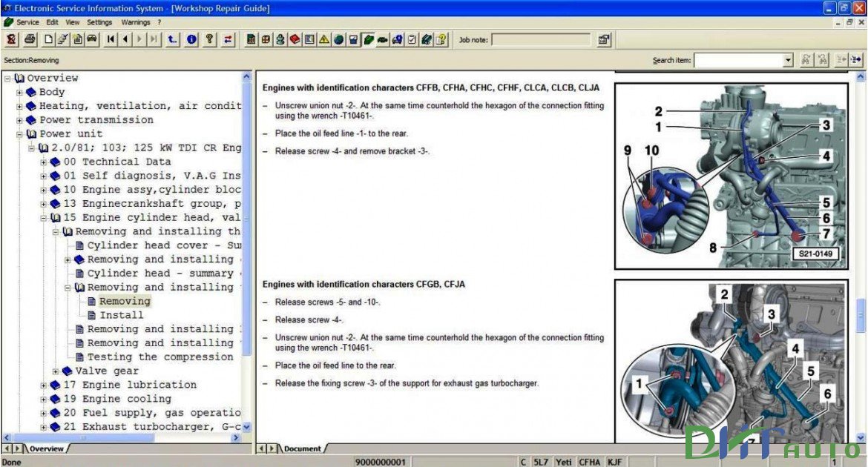Viewport: 868px width, 467px height.
Task: Collapse the 15 Engine cylinder head node
Action: [x=43, y=218]
